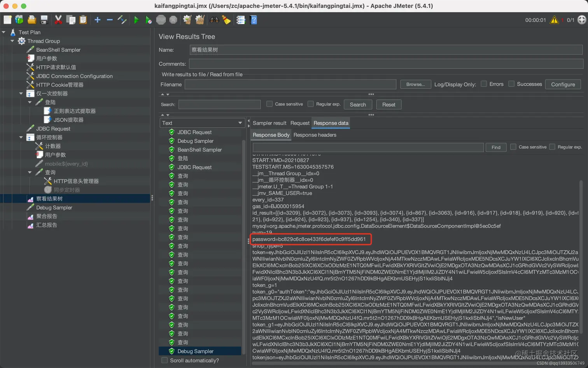The image size is (588, 368).
Task: Click the remote engine icon at toolbar end
Action: pyautogui.click(x=582, y=19)
